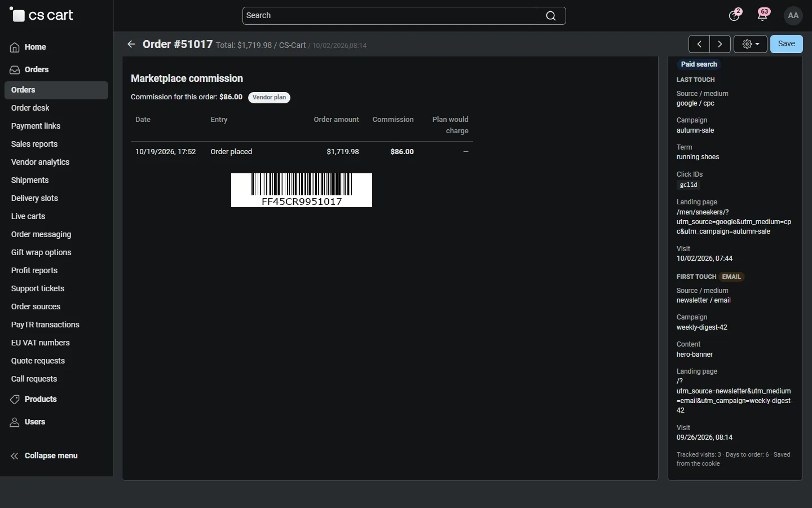
Task: Click the CS-Cart logo
Action: [41, 15]
